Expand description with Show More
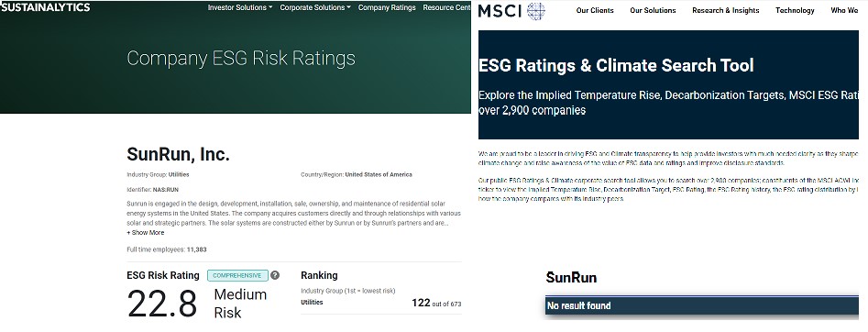The width and height of the screenshot is (868, 332). click(x=146, y=233)
